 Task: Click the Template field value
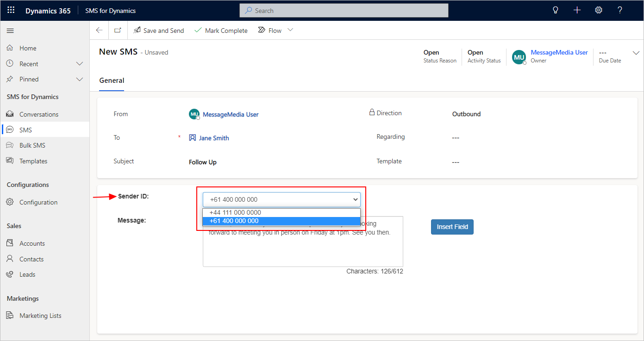click(456, 162)
